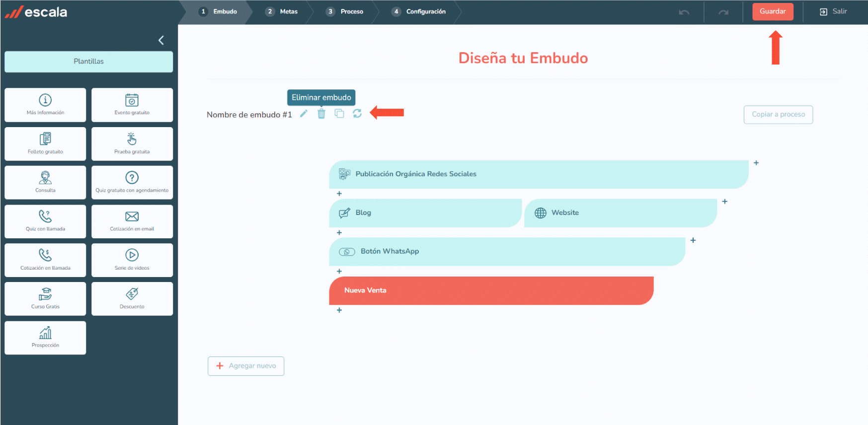Pick the Consulta template
This screenshot has width=868, height=425.
pos(45,183)
